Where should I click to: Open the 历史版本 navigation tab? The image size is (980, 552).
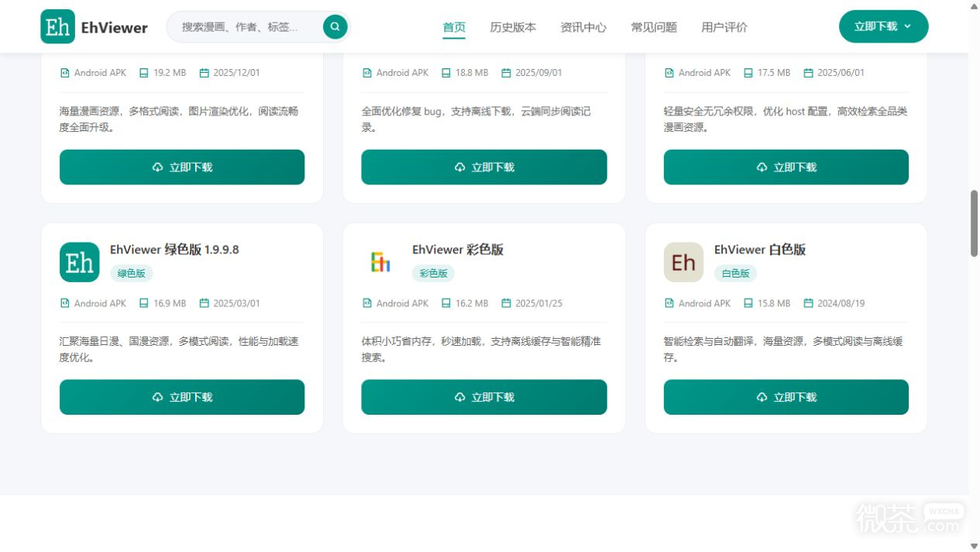pos(513,27)
